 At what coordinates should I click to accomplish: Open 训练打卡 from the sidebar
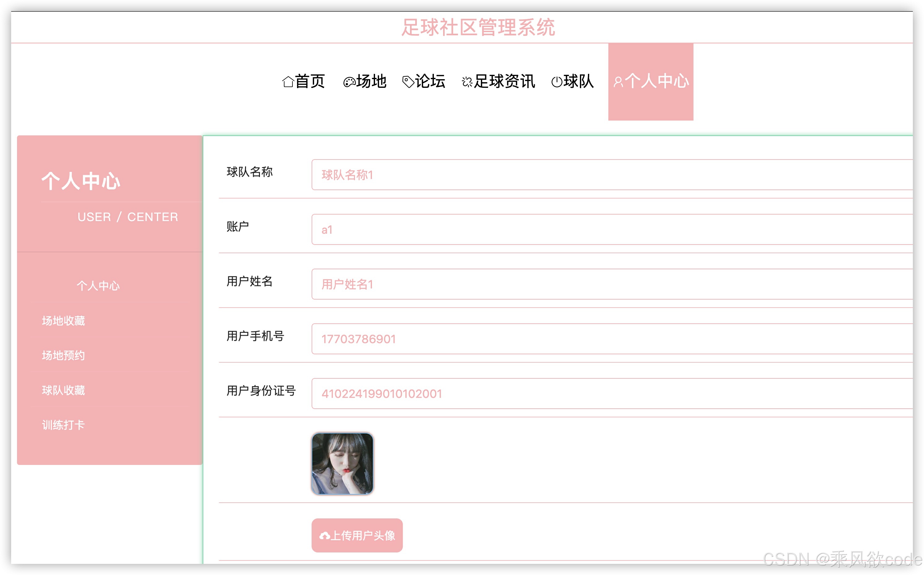[x=63, y=425]
